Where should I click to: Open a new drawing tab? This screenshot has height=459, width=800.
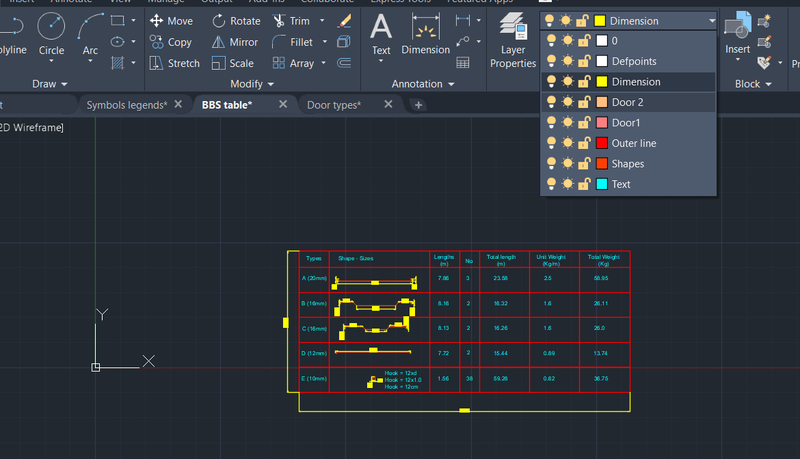point(418,105)
